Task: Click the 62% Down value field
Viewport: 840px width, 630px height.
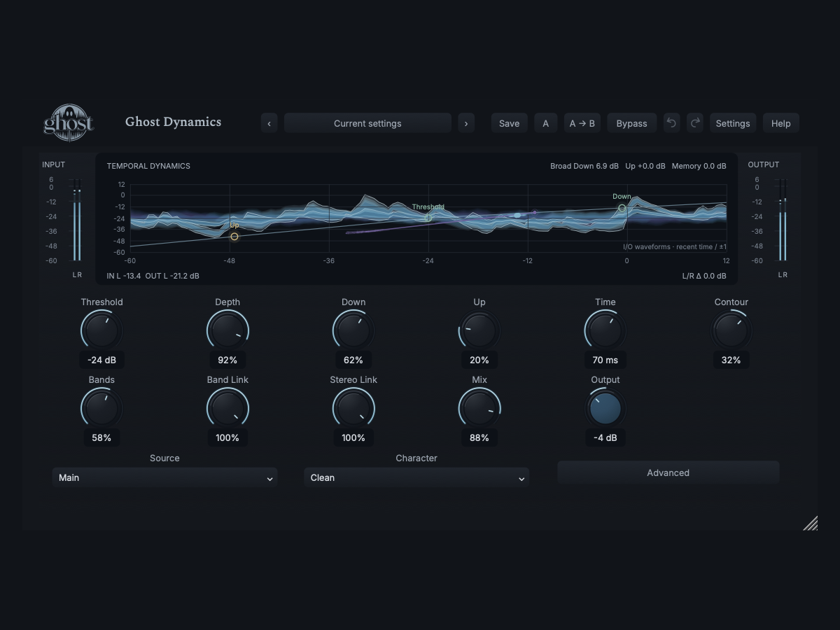Action: [x=353, y=360]
